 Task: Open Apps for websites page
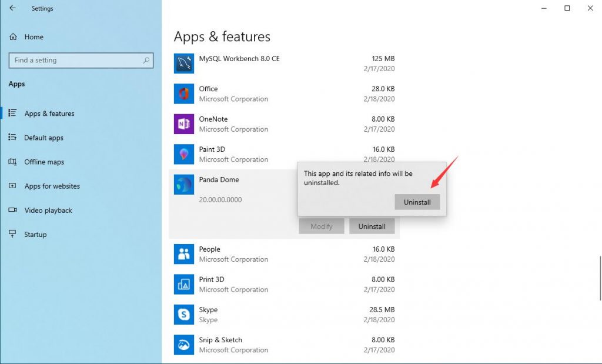pyautogui.click(x=52, y=186)
